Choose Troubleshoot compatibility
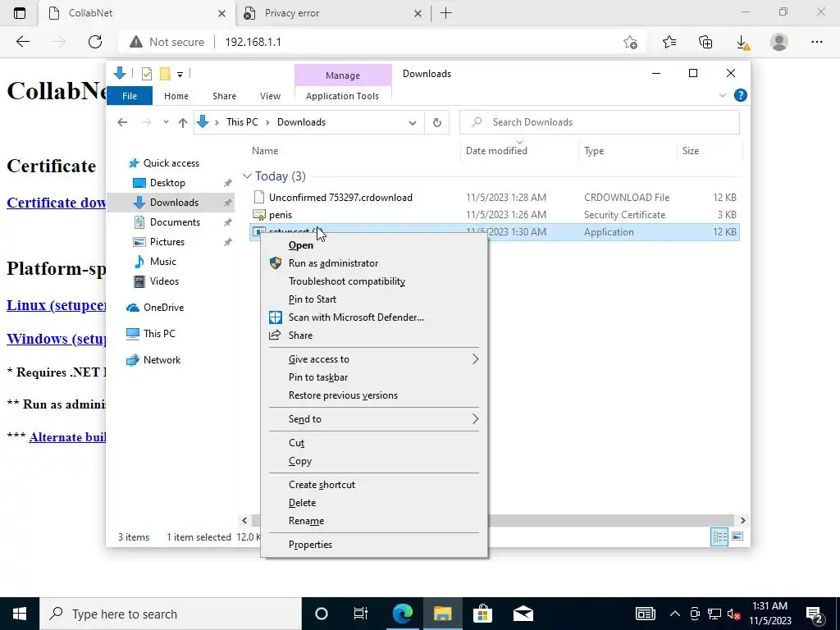The height and width of the screenshot is (630, 840). pyautogui.click(x=374, y=281)
